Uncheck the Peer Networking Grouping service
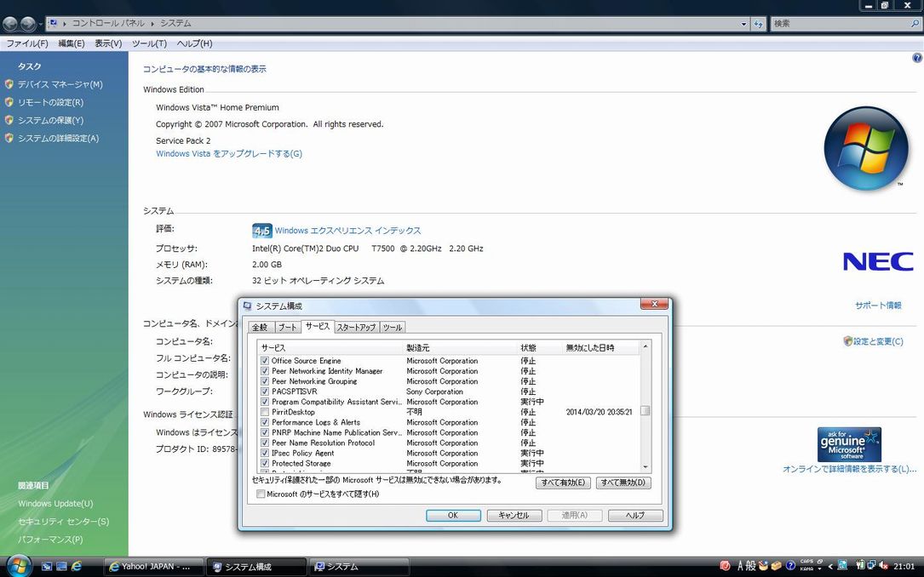Image resolution: width=924 pixels, height=577 pixels. pyautogui.click(x=265, y=381)
